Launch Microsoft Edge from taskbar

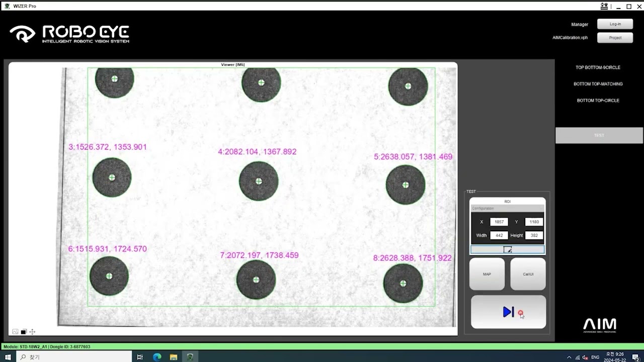[x=157, y=357]
